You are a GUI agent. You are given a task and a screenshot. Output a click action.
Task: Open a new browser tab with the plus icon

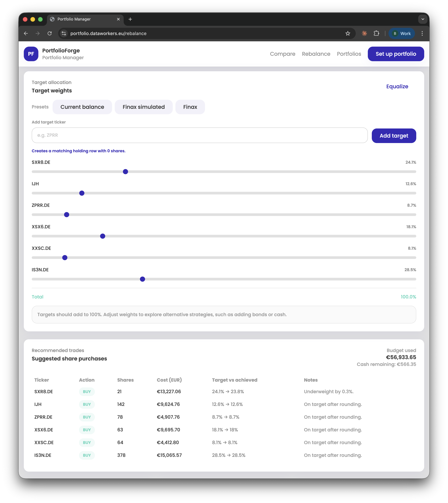pyautogui.click(x=130, y=19)
